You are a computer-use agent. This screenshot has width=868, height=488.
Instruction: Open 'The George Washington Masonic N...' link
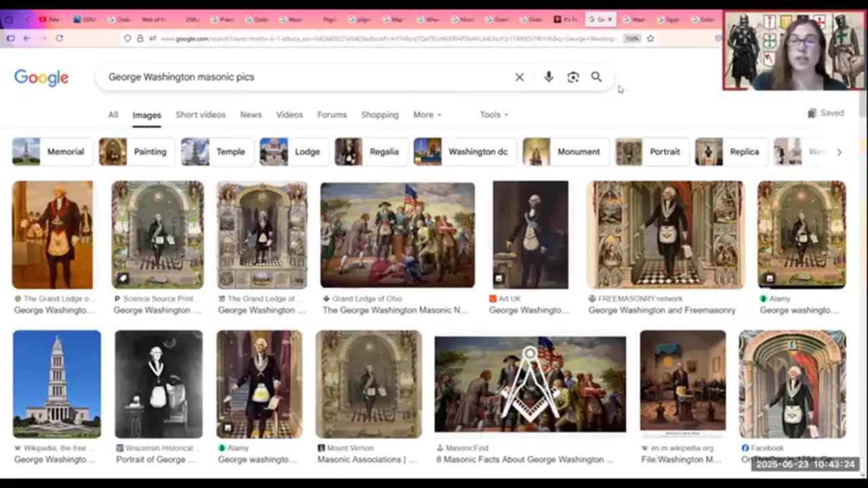pos(395,310)
